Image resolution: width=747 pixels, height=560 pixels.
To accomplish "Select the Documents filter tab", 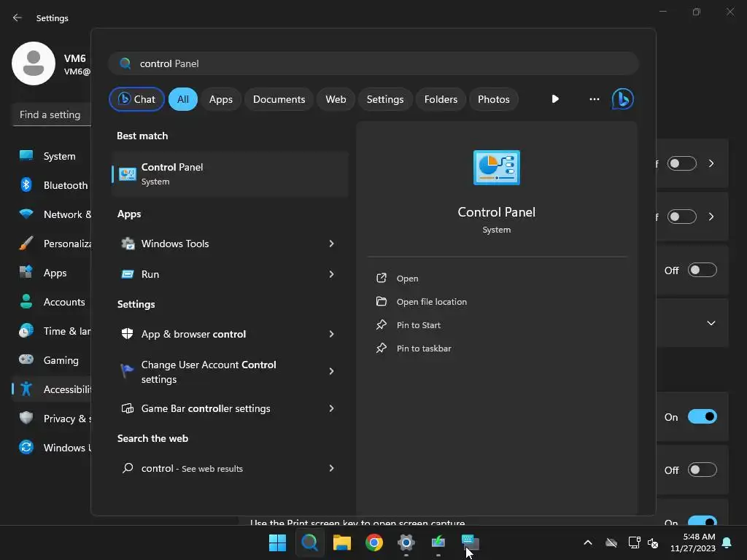I will pos(279,99).
